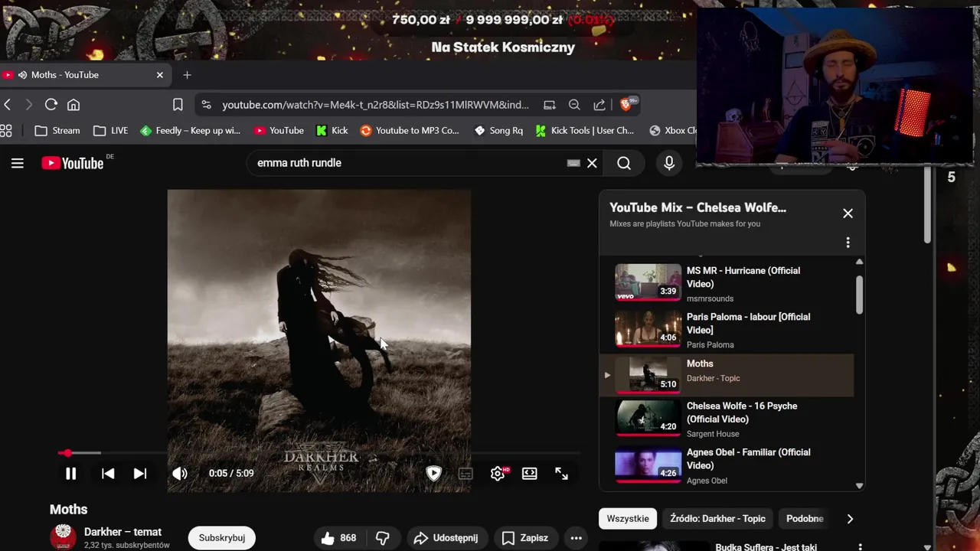Image resolution: width=980 pixels, height=551 pixels.
Task: Close the Moths - YouTube tab
Action: click(x=160, y=75)
